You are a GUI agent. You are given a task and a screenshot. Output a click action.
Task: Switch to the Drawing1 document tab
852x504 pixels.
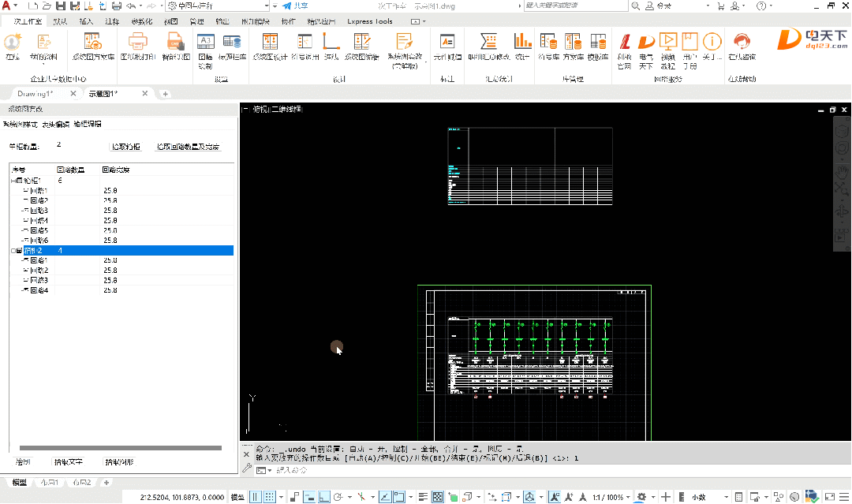coord(35,94)
